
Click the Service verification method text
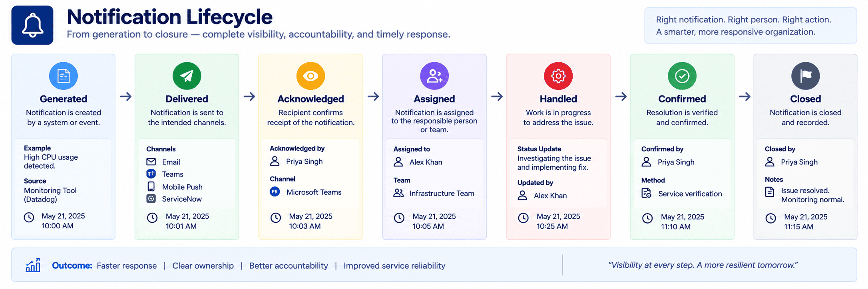(x=690, y=194)
